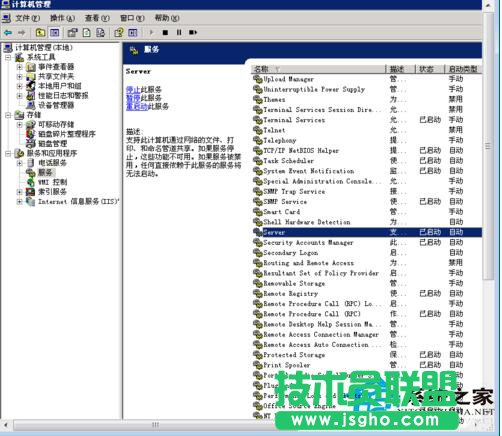The image size is (502, 436).
Task: Select the Upload Manager service icon
Action: 257,79
